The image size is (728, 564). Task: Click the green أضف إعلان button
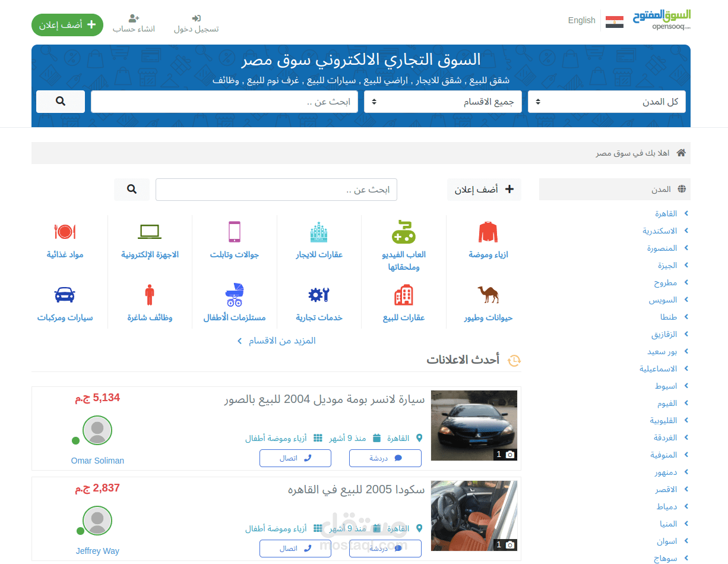(67, 25)
